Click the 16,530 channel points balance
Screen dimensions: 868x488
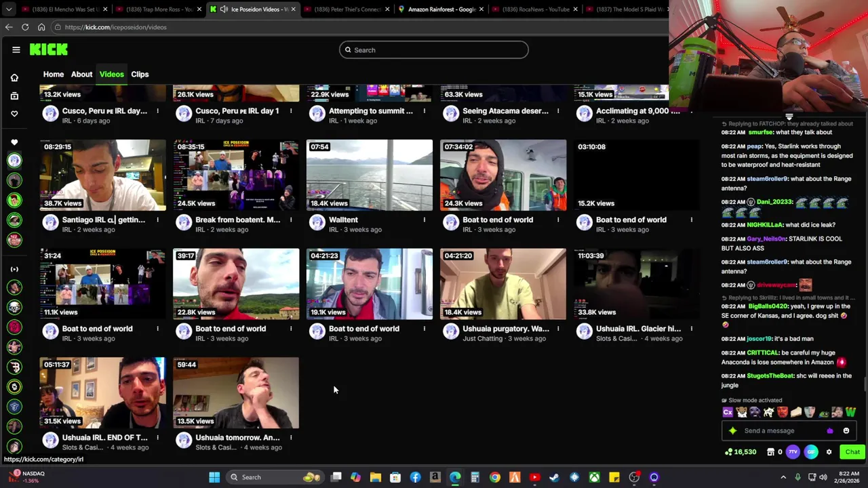[x=741, y=452]
